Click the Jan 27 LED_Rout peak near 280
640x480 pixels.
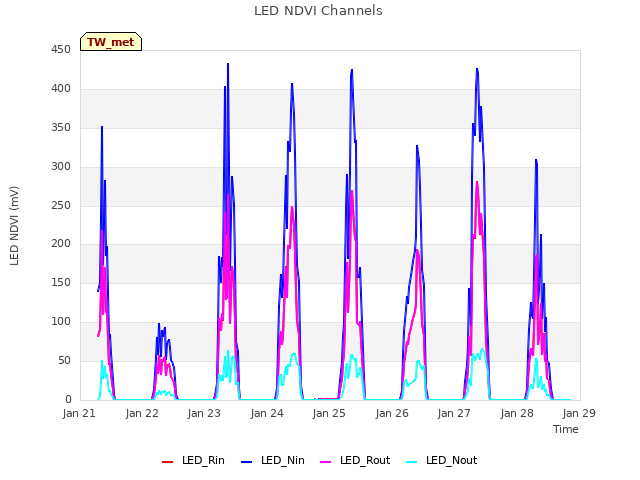[x=477, y=182]
